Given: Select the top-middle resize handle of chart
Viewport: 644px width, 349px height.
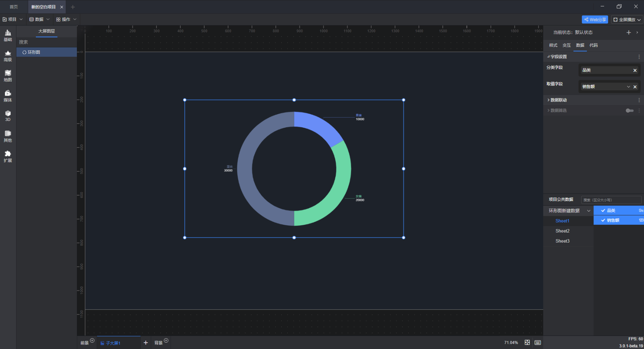Looking at the screenshot, I should click(294, 100).
